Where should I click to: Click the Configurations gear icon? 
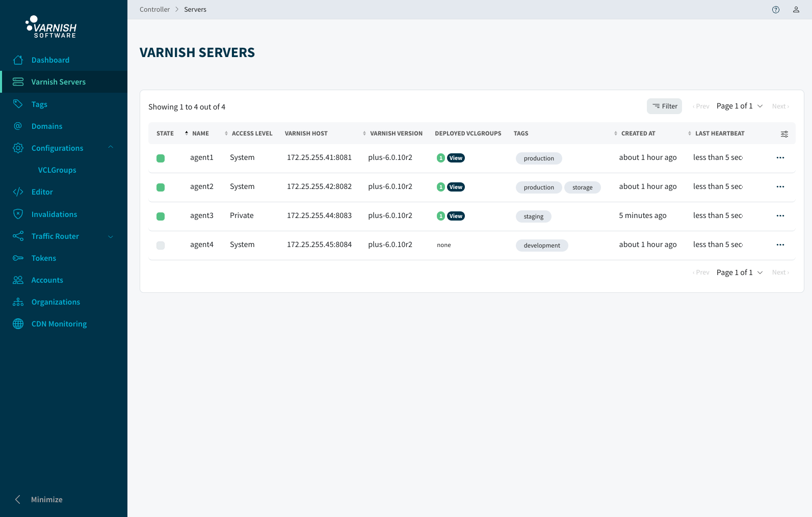point(18,148)
